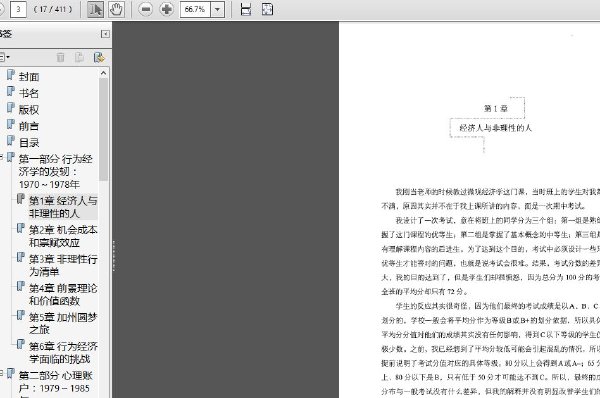Click the 第1章 heading on the page

(496, 108)
